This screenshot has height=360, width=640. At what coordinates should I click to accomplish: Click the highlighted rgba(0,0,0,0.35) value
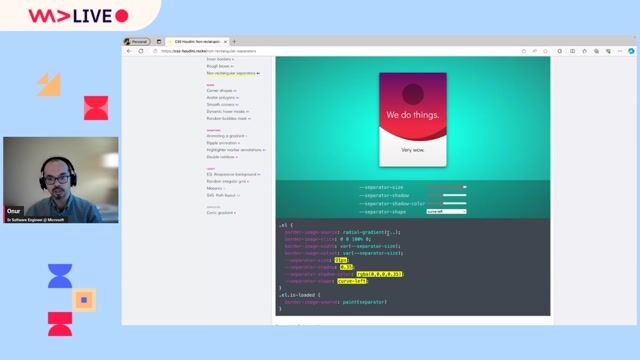[379, 274]
